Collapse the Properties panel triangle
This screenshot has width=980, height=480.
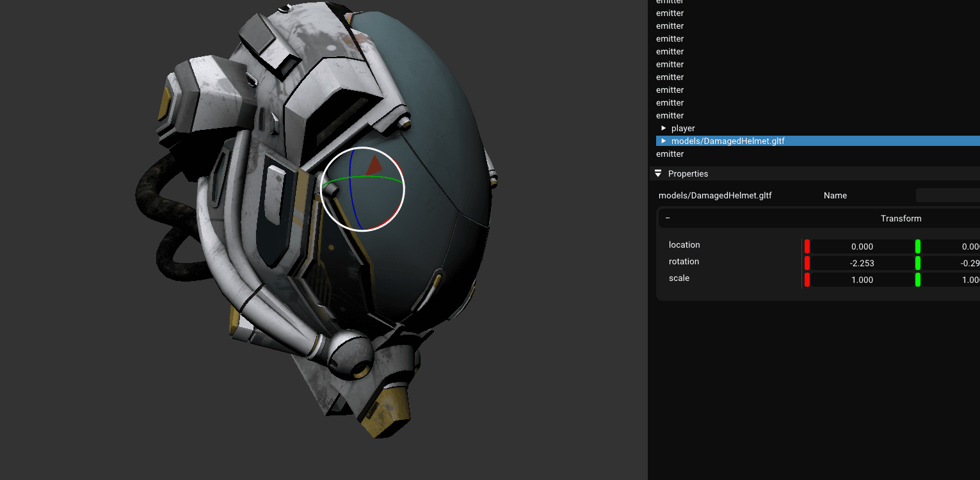tap(658, 173)
